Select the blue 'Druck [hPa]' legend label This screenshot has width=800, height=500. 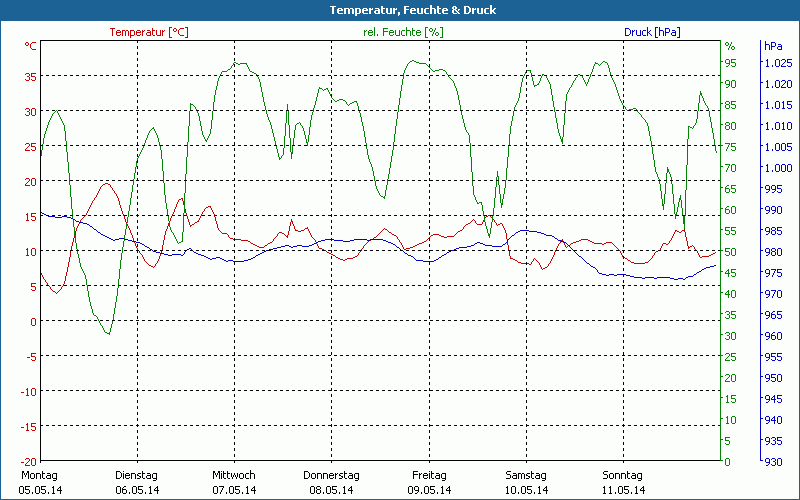(x=652, y=32)
